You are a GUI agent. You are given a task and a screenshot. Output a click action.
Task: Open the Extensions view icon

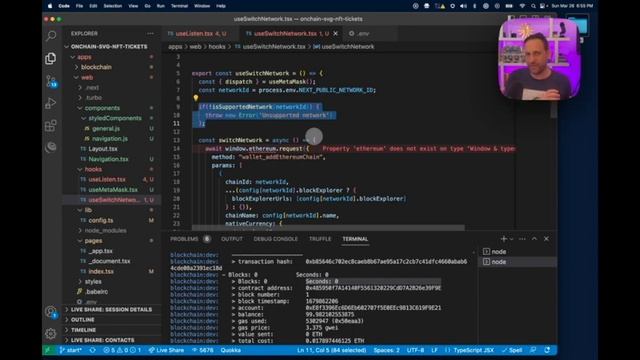pos(51,125)
